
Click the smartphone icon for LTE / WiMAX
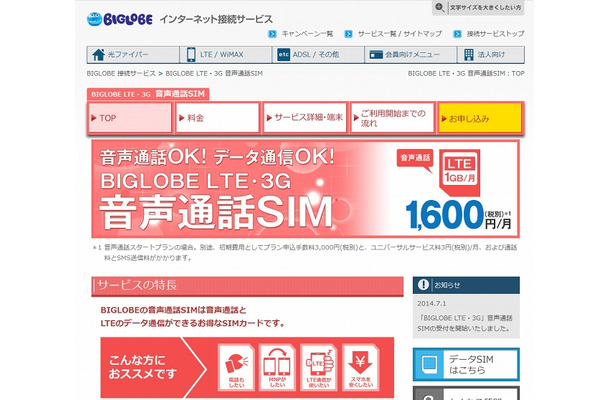(191, 54)
